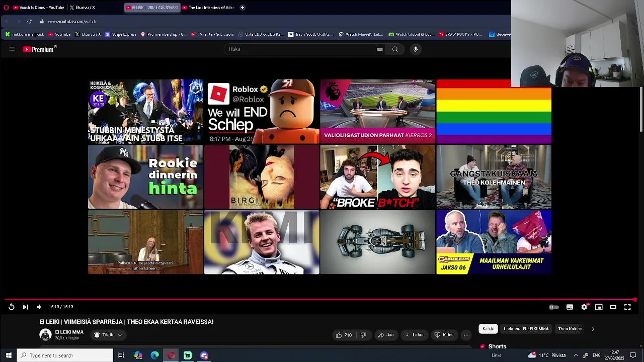Select the Kaikki filter chip
Viewport: 644px width, 362px height.
click(x=488, y=329)
